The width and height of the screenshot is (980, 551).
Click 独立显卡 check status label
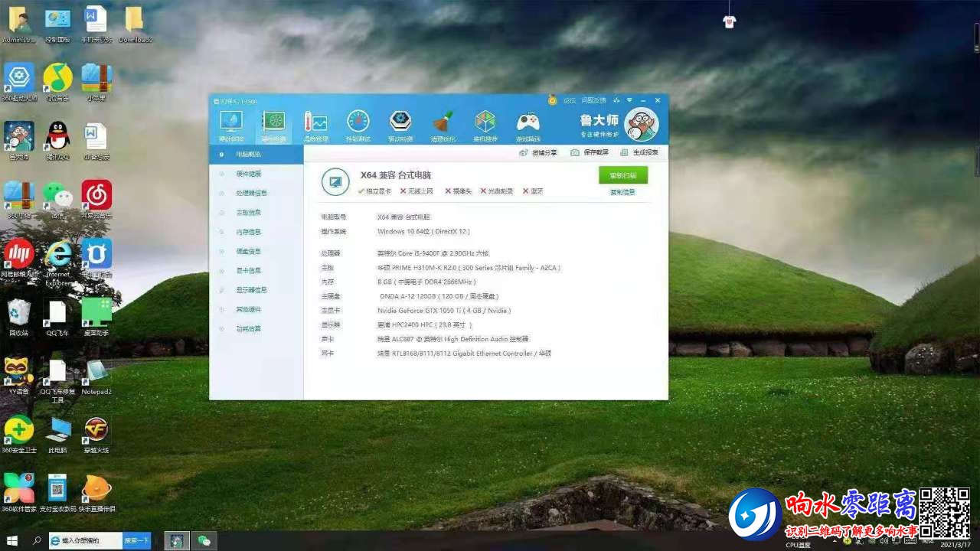[x=374, y=191]
